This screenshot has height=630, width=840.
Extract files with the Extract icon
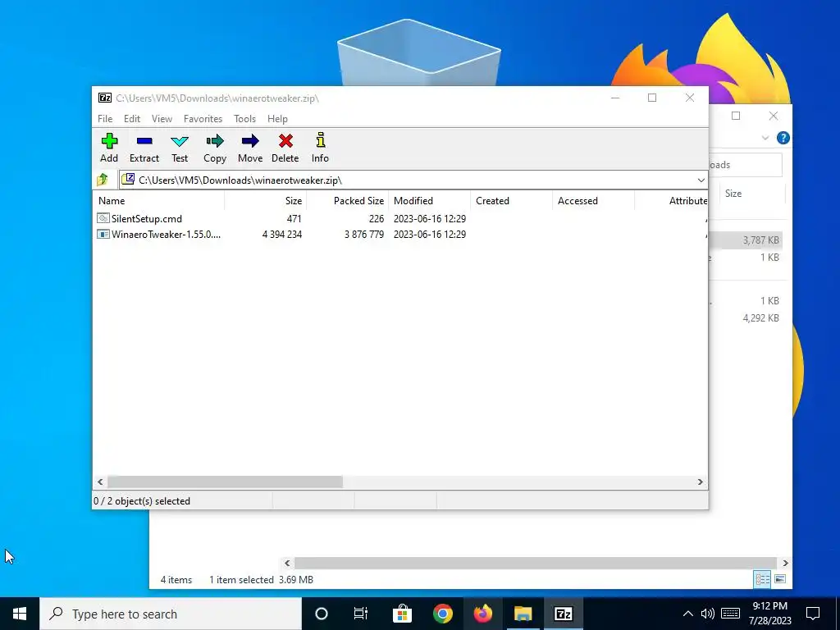coord(144,141)
